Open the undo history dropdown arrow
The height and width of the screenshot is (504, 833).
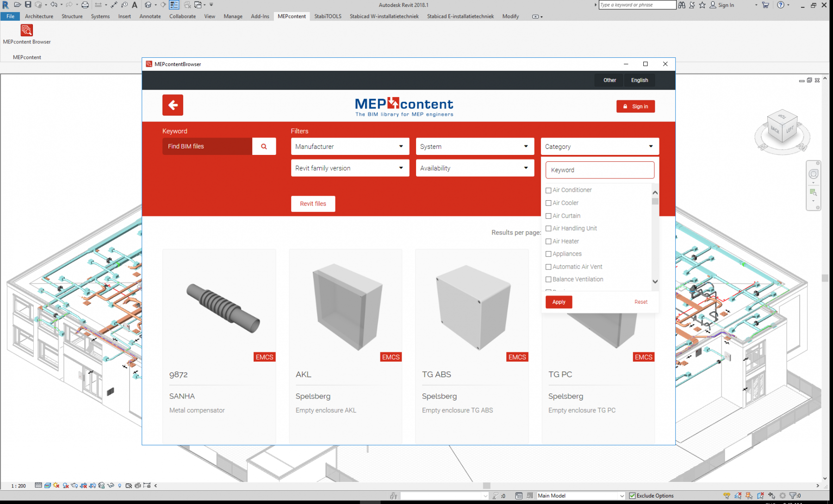click(x=61, y=5)
